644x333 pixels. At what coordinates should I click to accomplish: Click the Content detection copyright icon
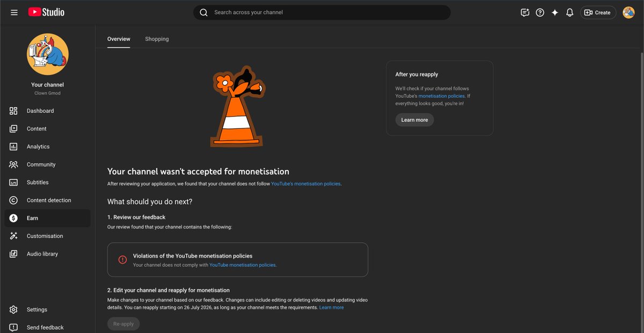tap(14, 200)
